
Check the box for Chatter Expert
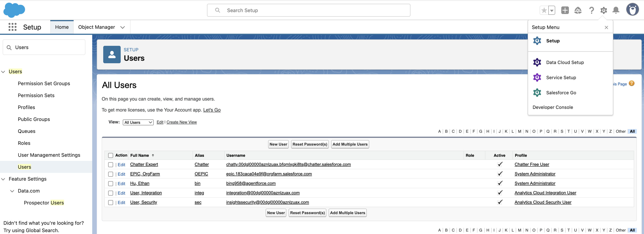110,165
